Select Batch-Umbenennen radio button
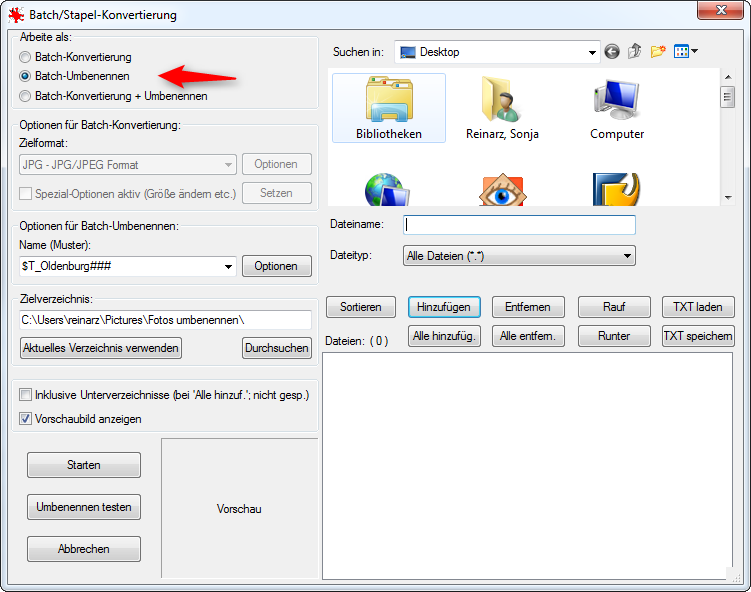The image size is (751, 592). (x=25, y=76)
